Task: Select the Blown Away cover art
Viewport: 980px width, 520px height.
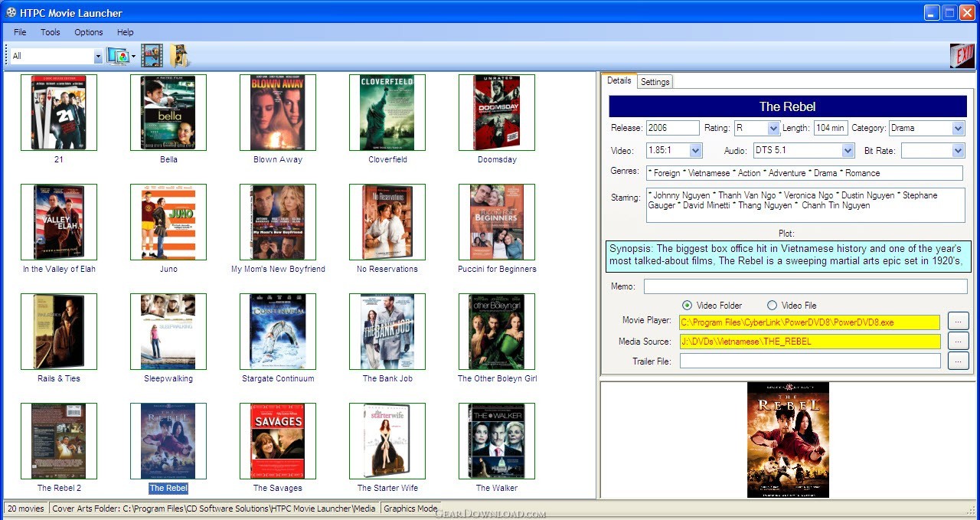Action: (x=278, y=113)
